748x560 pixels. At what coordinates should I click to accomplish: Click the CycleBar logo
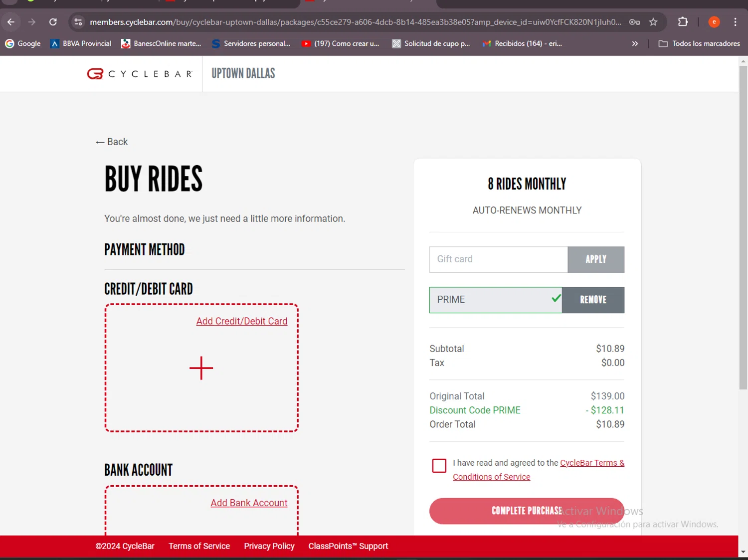(140, 74)
